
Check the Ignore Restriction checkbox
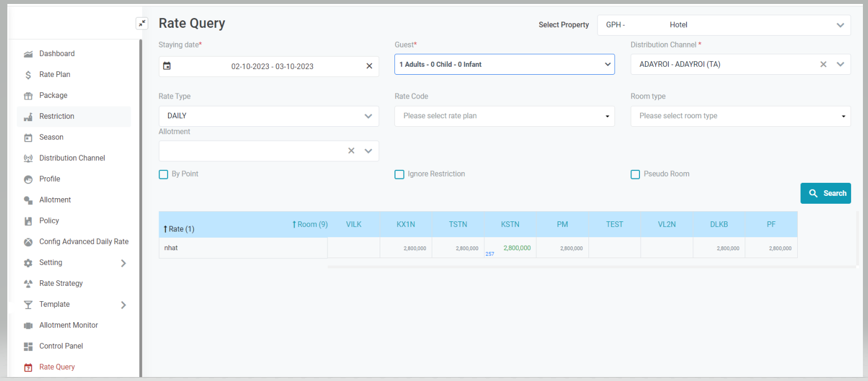pyautogui.click(x=399, y=174)
